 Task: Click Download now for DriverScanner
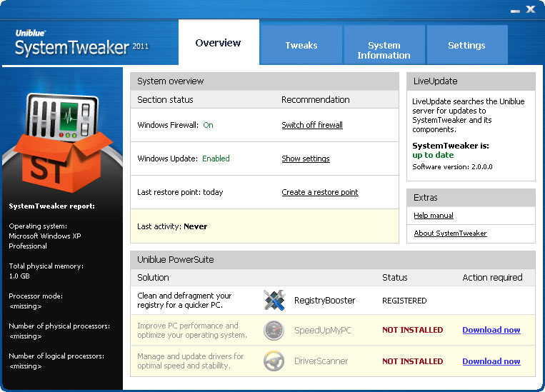tap(491, 361)
